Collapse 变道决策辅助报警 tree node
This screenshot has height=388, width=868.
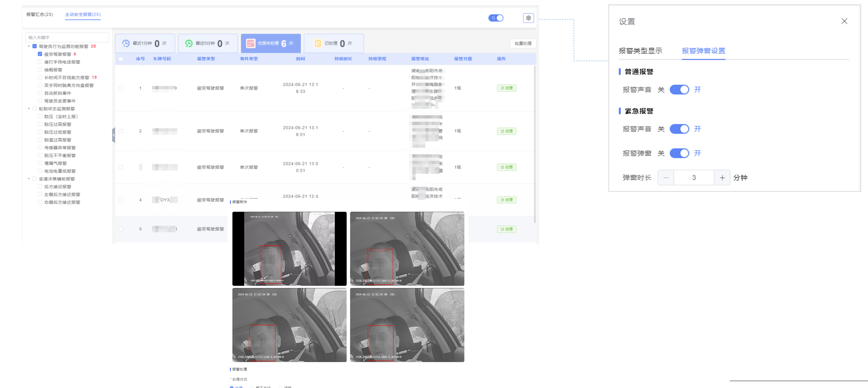(x=29, y=179)
